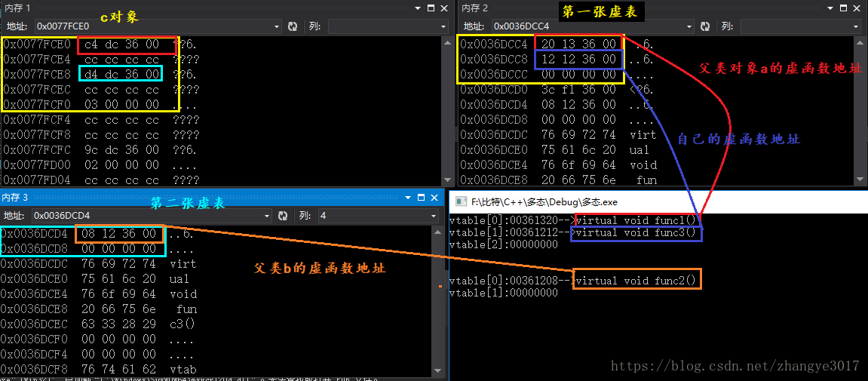Click console address 'vtable[1]:00361212'
The image size is (868, 381).
click(x=504, y=232)
